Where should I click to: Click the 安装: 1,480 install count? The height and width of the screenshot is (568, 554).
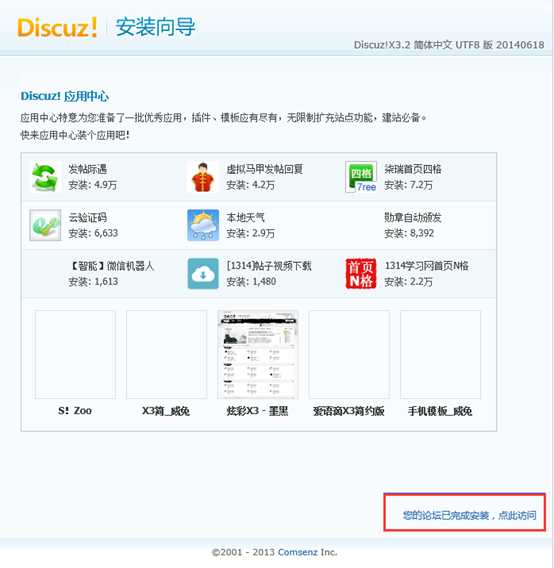[251, 281]
